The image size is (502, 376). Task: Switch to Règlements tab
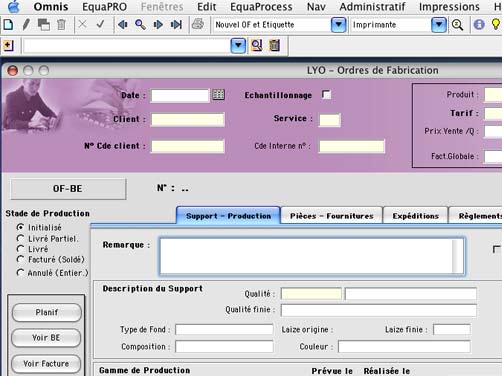point(476,216)
